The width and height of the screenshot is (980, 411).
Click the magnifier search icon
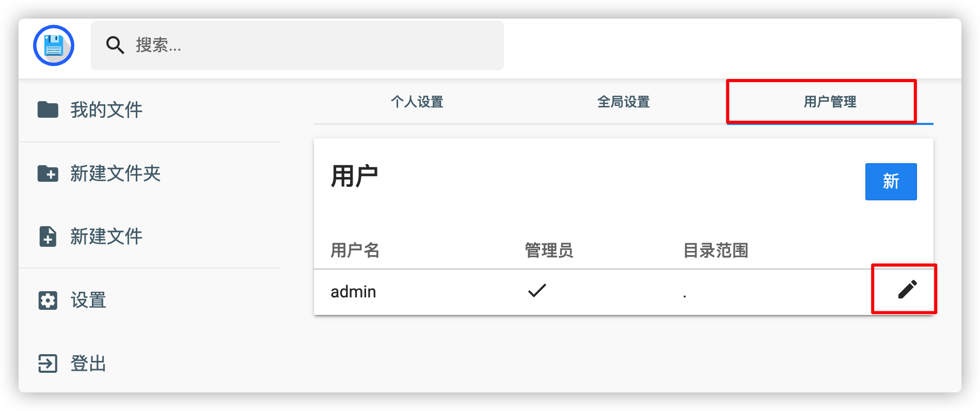(115, 45)
